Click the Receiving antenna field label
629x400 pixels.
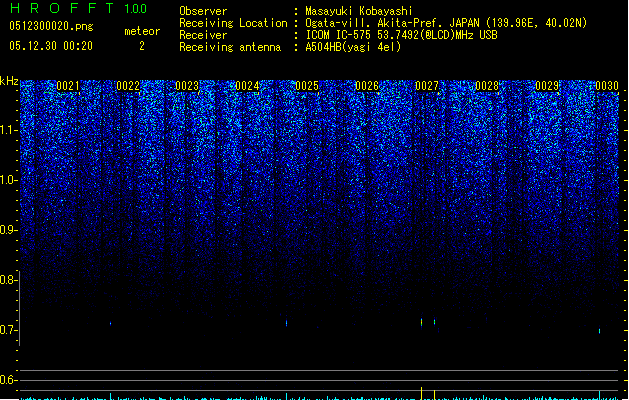pyautogui.click(x=230, y=47)
